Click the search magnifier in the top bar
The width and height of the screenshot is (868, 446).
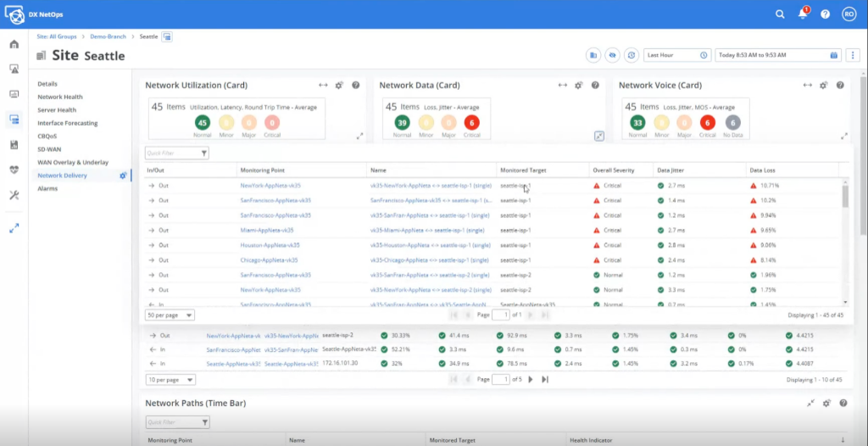click(780, 14)
